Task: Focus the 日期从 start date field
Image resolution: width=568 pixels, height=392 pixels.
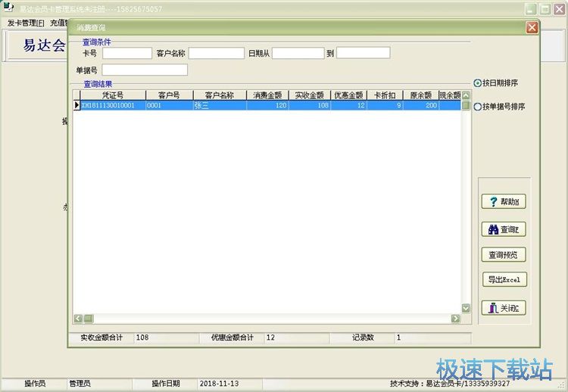Action: click(298, 53)
